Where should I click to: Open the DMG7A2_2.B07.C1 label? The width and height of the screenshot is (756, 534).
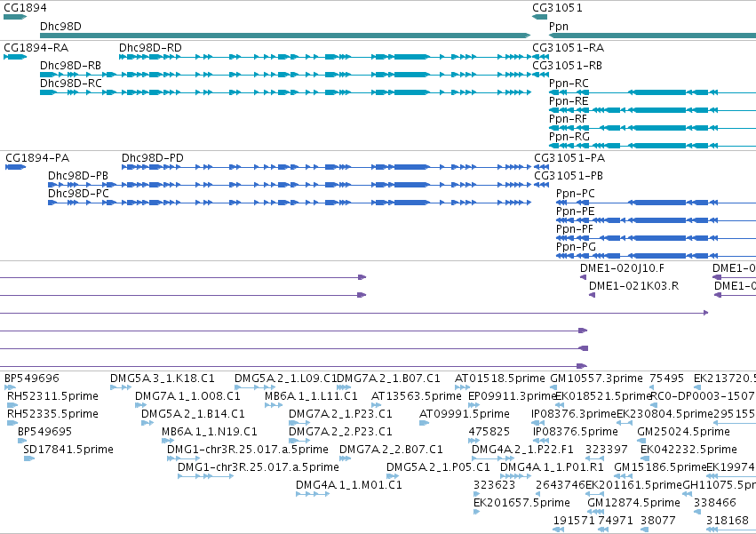point(391,450)
